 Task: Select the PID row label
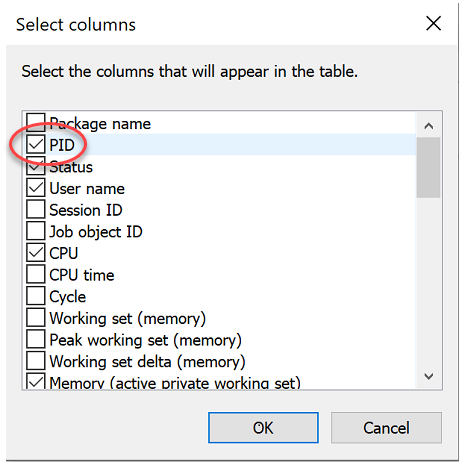pyautogui.click(x=62, y=145)
